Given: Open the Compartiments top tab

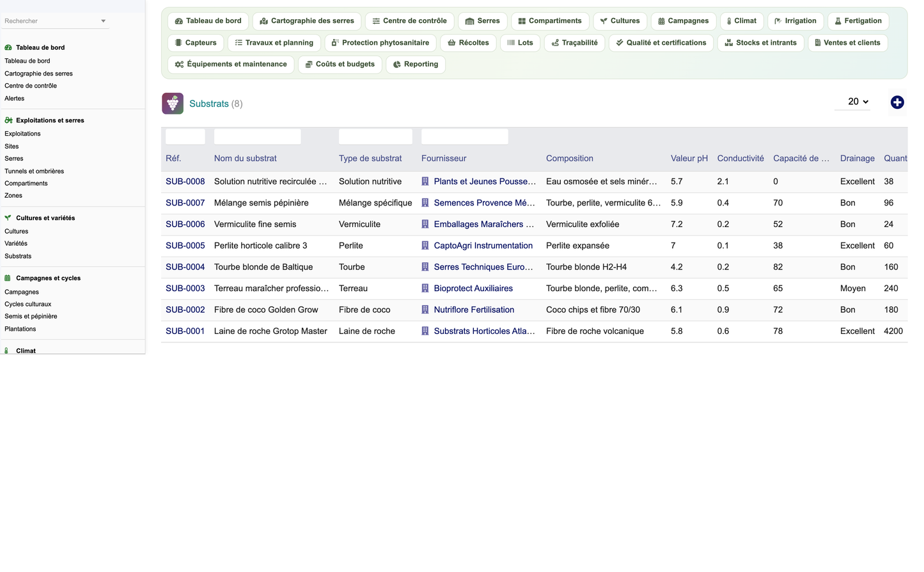Looking at the screenshot, I should (550, 21).
